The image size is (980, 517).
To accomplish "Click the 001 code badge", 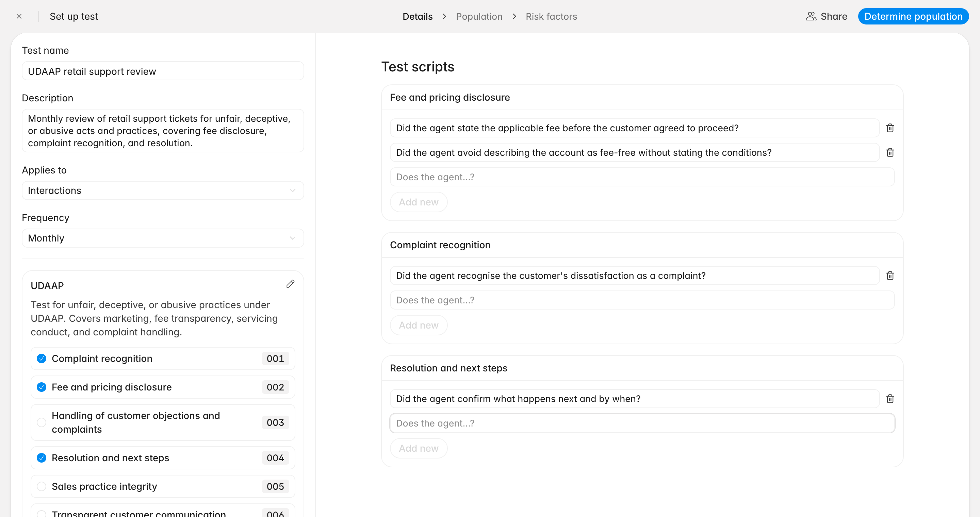I will coord(275,358).
